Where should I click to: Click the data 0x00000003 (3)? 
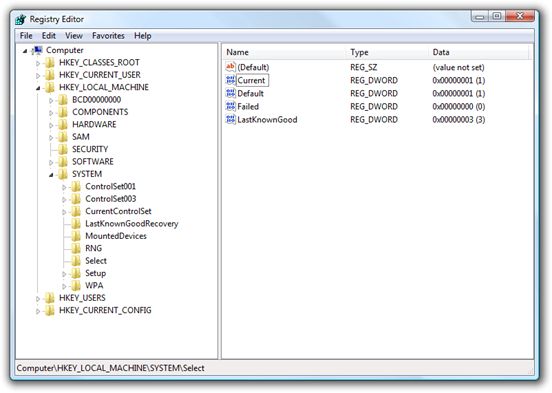pyautogui.click(x=458, y=120)
